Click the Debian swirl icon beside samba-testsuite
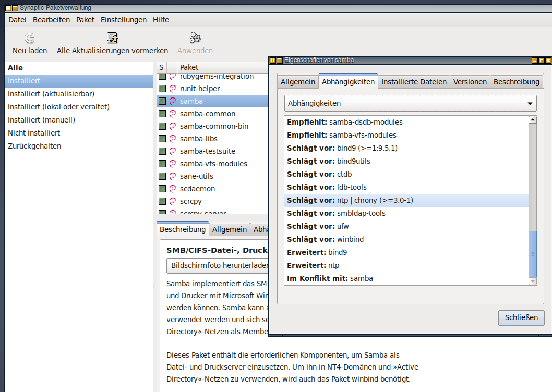The image size is (552, 392). pos(173,151)
